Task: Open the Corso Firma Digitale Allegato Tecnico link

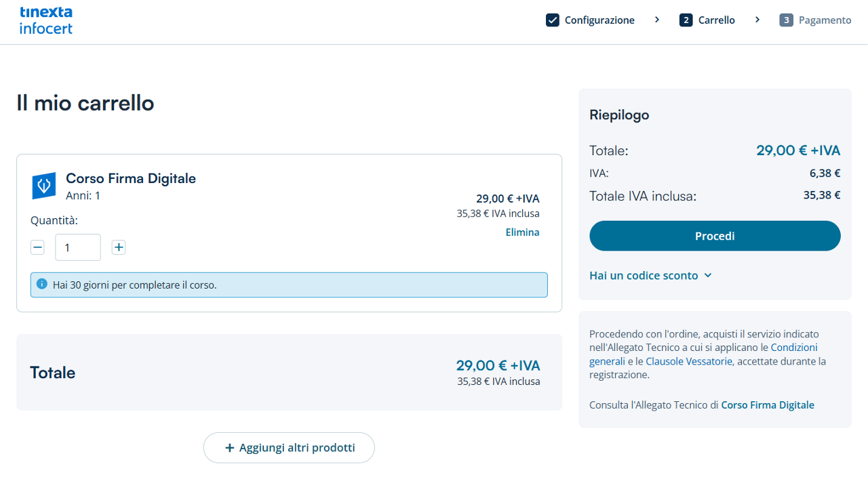Action: [x=768, y=405]
